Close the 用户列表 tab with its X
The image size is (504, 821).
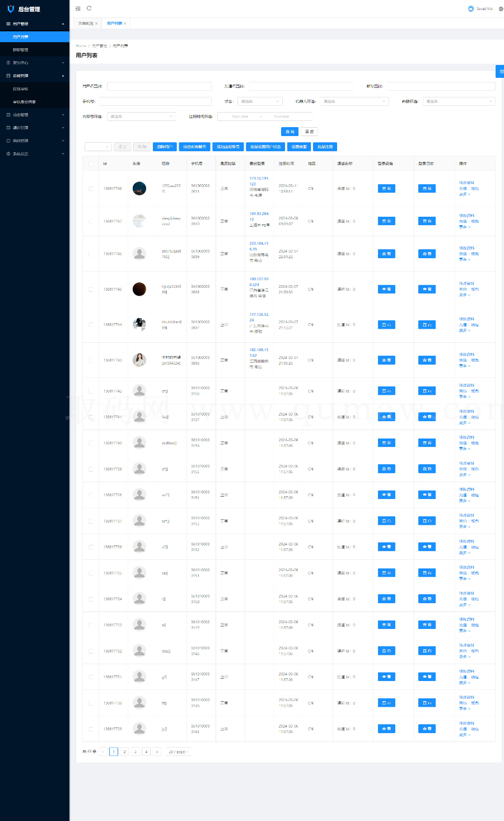coord(125,24)
